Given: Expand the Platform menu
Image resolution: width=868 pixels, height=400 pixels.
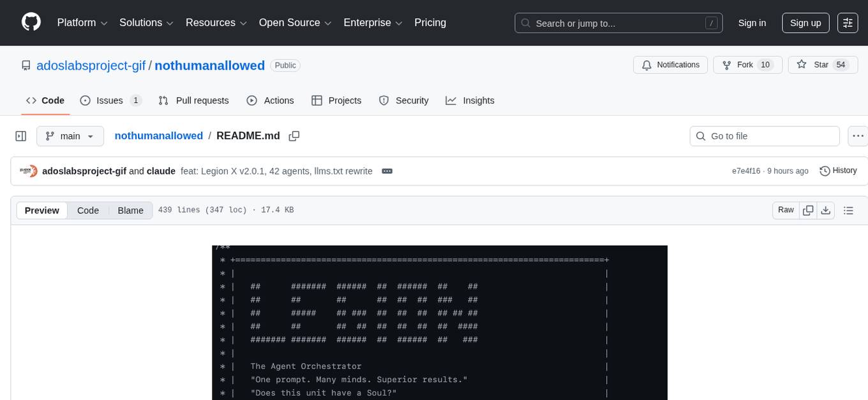Looking at the screenshot, I should click(81, 23).
